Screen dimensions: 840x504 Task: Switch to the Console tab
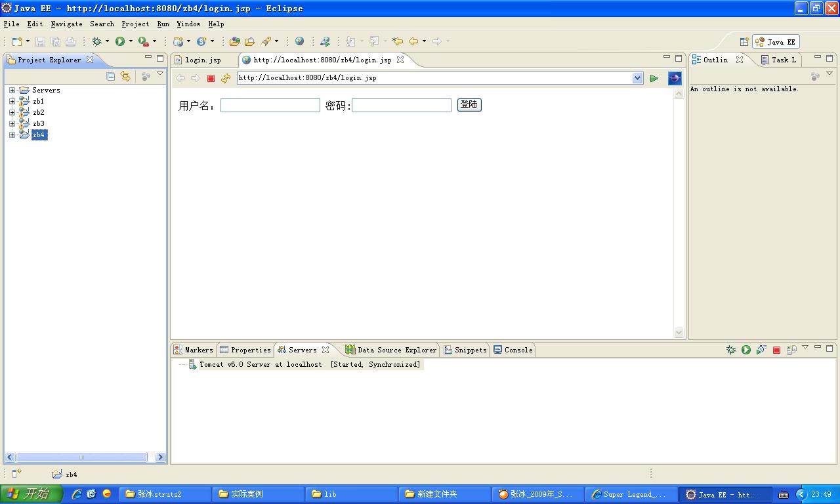point(513,350)
